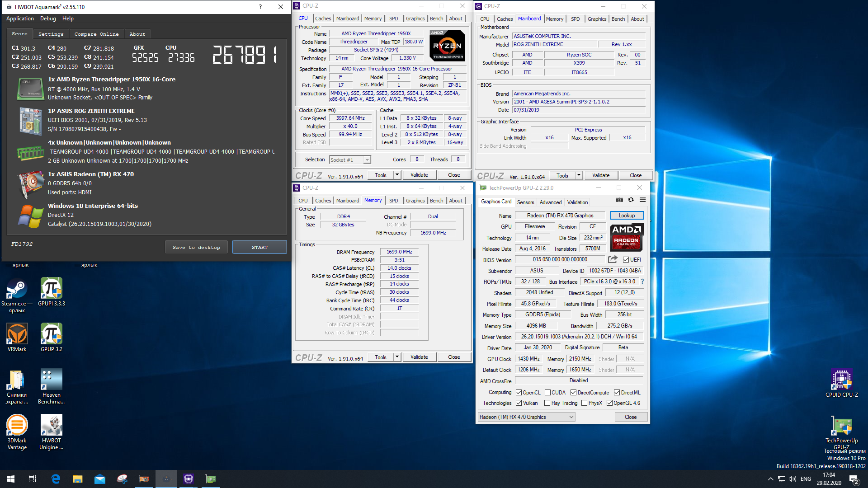
Task: Open HWBOT Unigine desktop icon
Action: [x=52, y=432]
